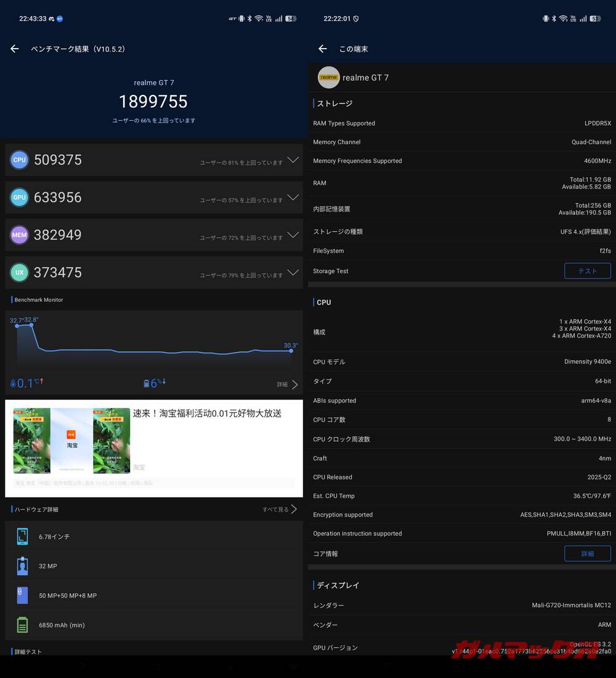616x678 pixels.
Task: Tap the 6850 mAh (min) battery row
Action: point(154,625)
